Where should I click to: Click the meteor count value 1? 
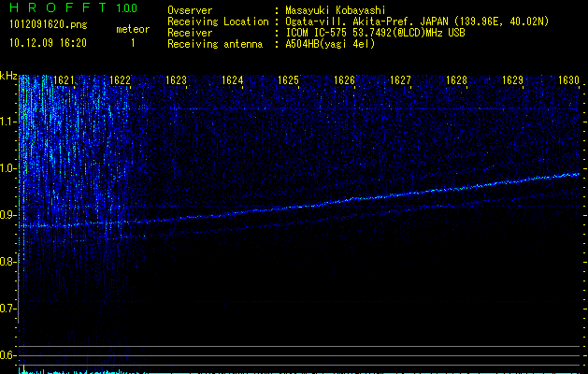click(133, 43)
